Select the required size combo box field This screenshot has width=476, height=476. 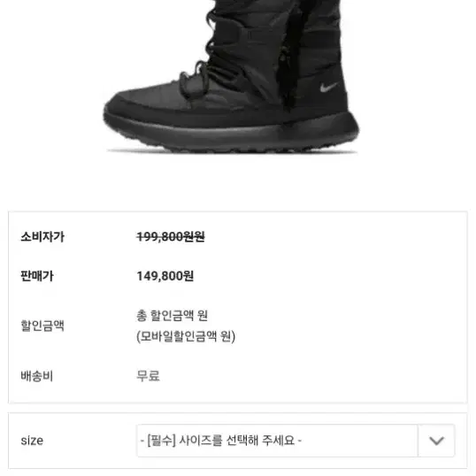click(296, 441)
